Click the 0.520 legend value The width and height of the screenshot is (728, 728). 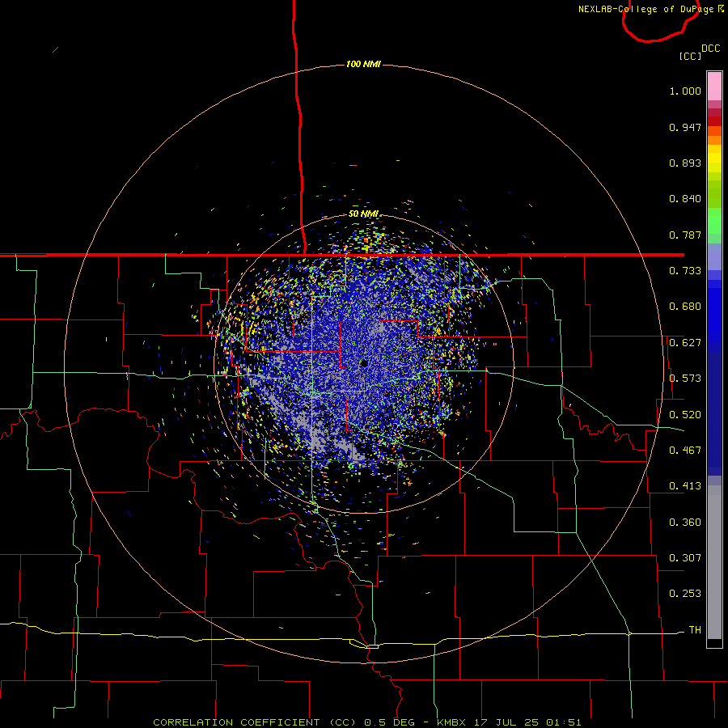[x=685, y=415]
